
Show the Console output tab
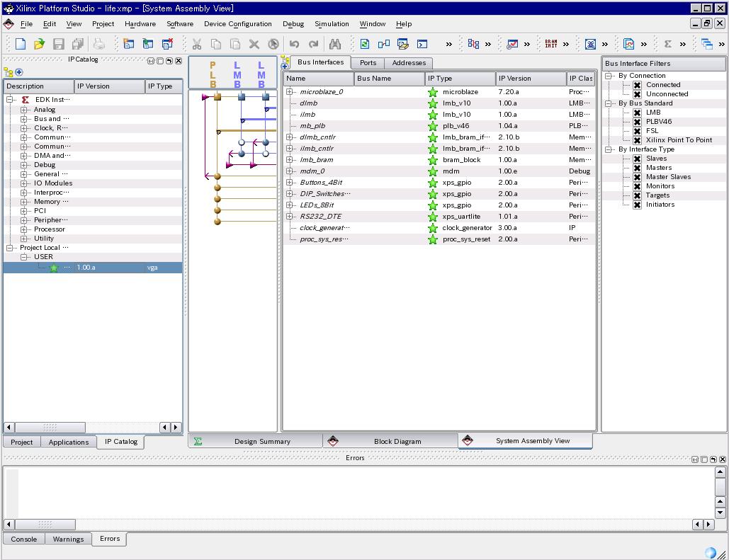coord(23,539)
